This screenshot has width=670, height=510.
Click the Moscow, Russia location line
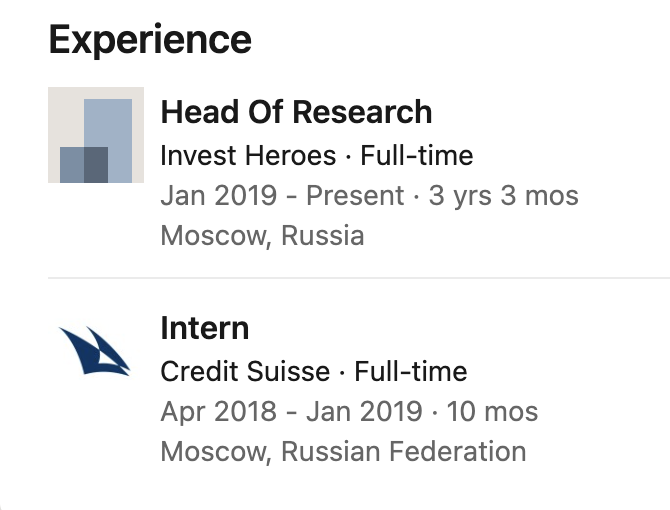pos(262,236)
